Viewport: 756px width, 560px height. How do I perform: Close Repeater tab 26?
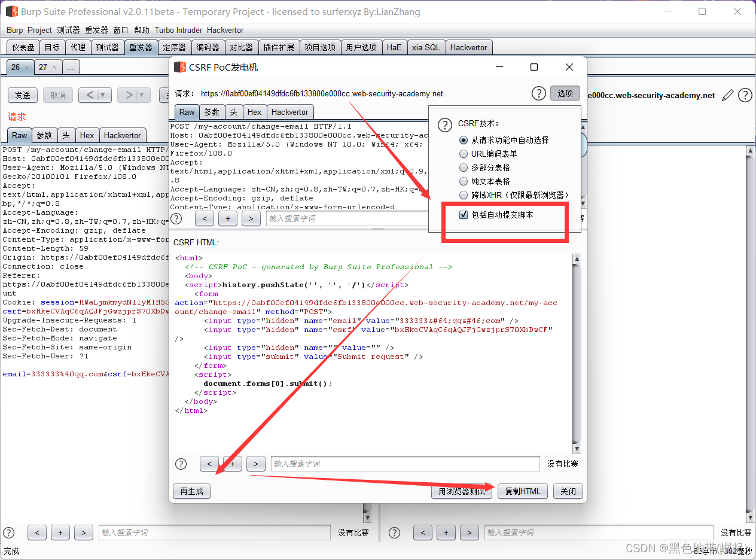point(26,67)
